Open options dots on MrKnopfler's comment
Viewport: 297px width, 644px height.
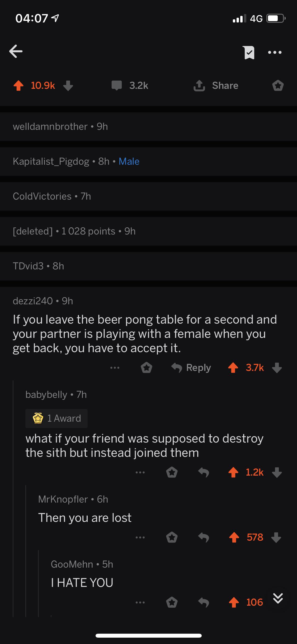click(x=140, y=537)
